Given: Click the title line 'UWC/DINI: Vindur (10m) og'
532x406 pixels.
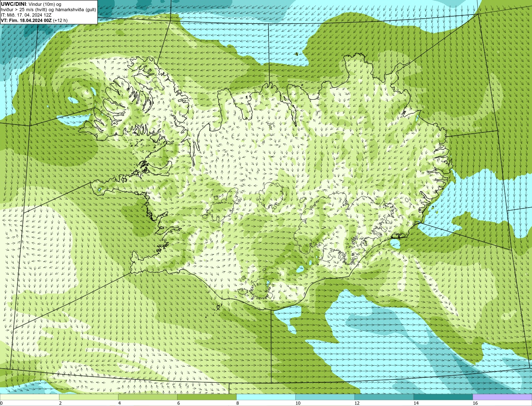Looking at the screenshot, I should tap(31, 4).
